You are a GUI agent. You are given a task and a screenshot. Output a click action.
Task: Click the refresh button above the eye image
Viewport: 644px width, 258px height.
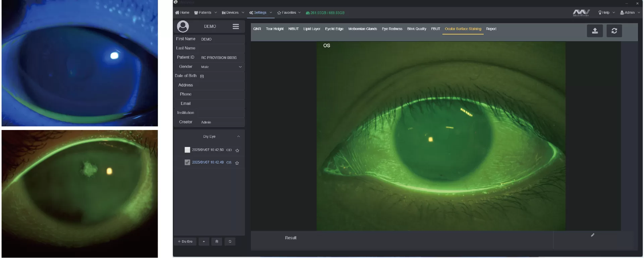tap(614, 31)
